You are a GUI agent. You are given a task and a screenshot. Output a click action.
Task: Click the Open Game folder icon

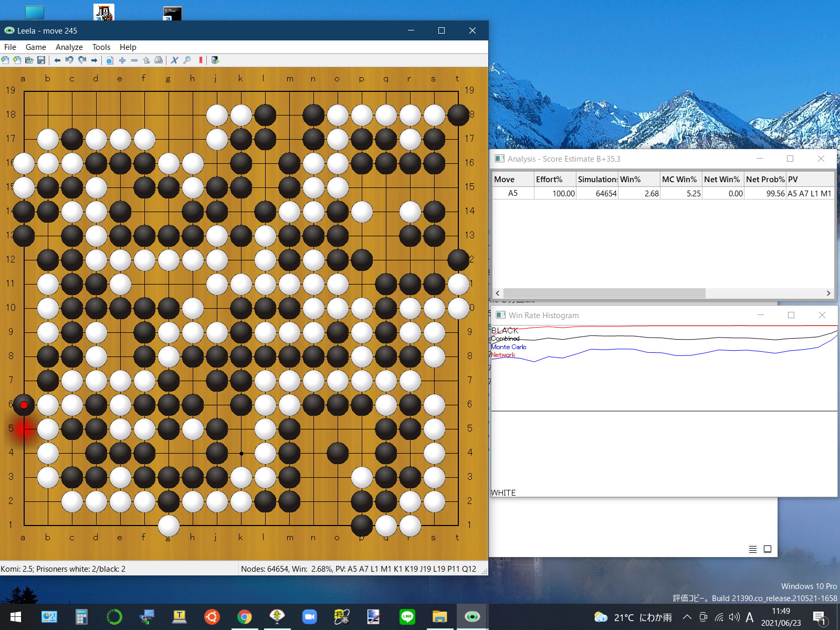click(29, 60)
